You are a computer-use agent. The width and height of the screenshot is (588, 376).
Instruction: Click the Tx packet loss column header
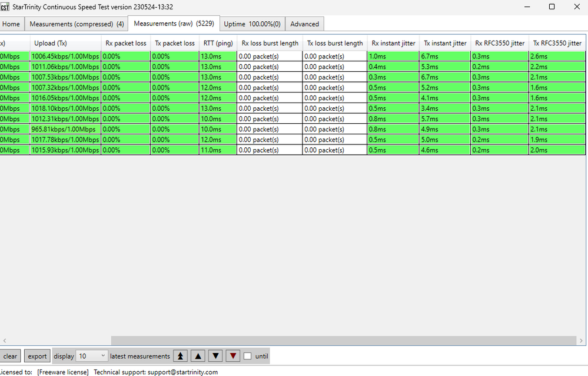[175, 43]
